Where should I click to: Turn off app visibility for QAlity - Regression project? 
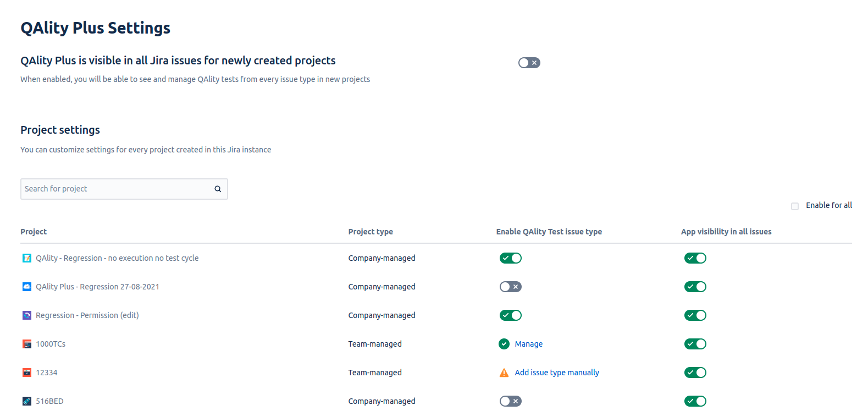click(695, 258)
